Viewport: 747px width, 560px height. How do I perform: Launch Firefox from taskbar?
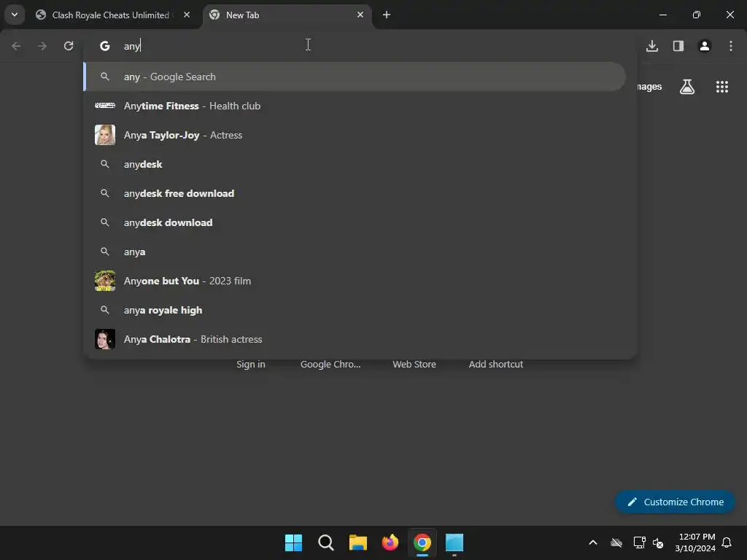[390, 542]
